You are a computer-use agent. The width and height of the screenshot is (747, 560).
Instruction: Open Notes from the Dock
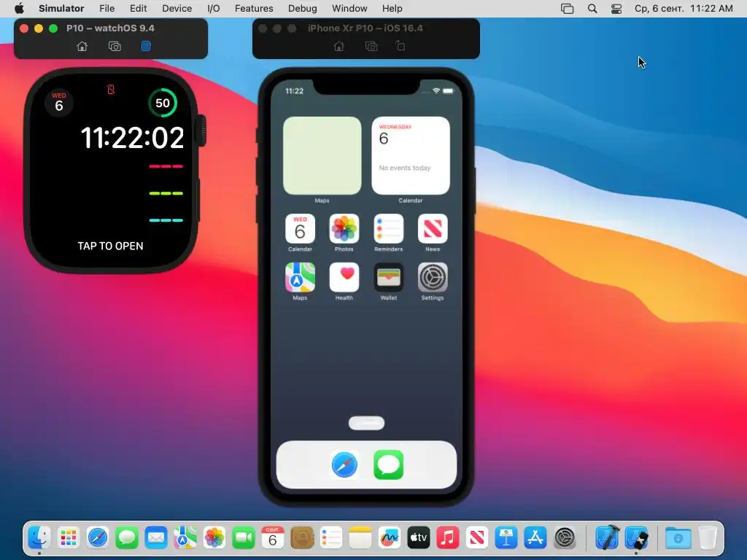coord(360,538)
